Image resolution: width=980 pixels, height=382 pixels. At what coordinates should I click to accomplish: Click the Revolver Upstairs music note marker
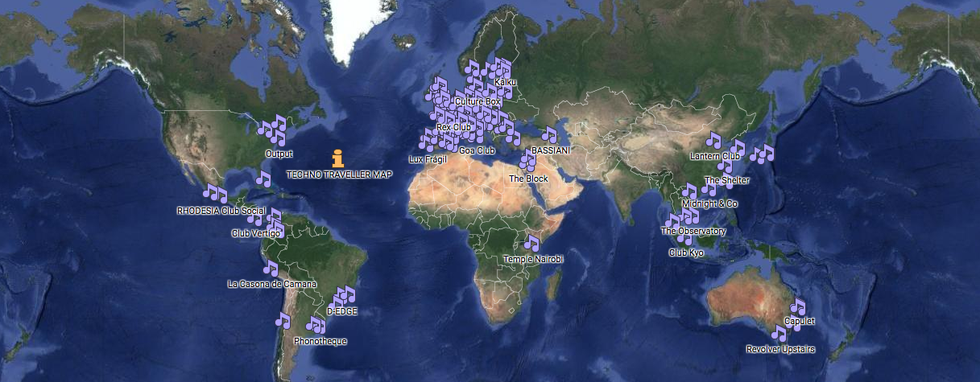[x=779, y=333]
